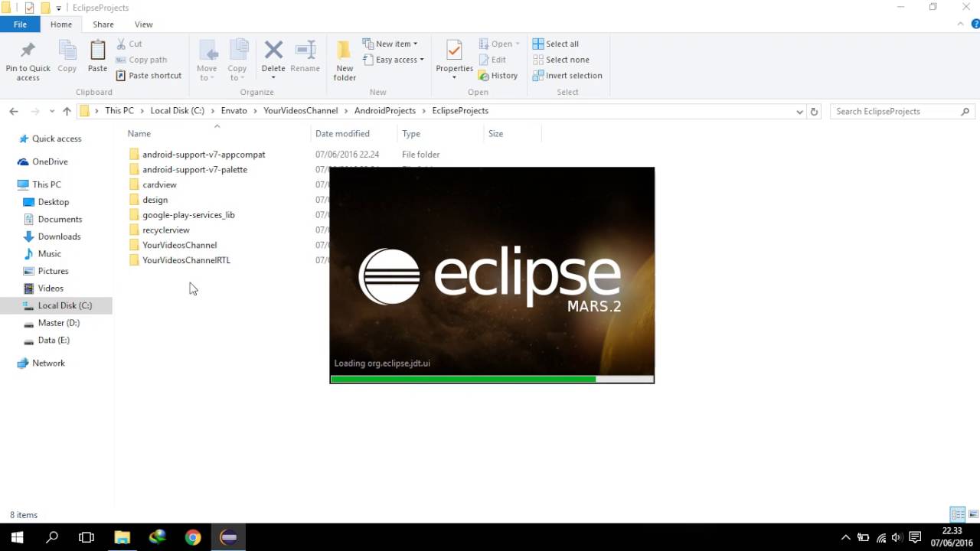980x551 pixels.
Task: Select the google-play-services_lib folder
Action: [x=188, y=215]
